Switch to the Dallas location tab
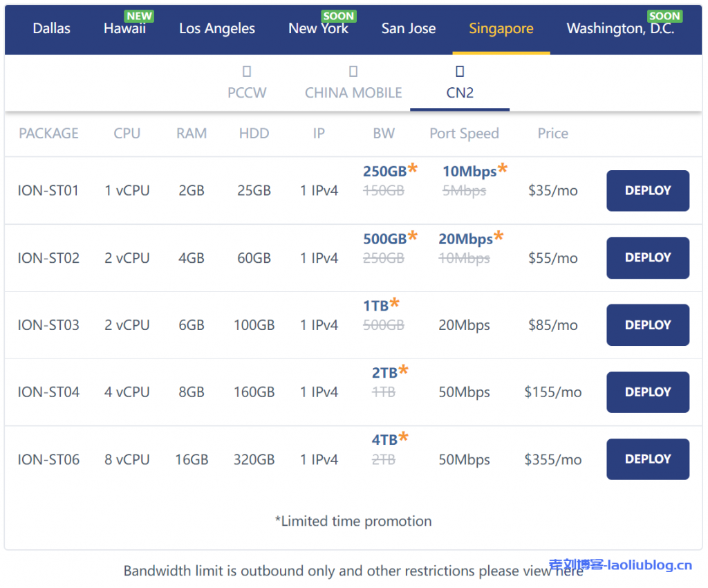 click(52, 29)
